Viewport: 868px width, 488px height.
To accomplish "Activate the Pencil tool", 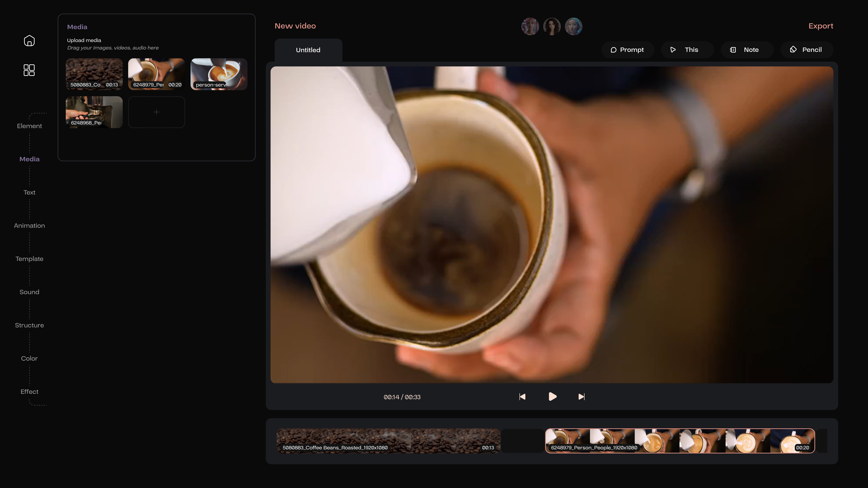I will (806, 50).
